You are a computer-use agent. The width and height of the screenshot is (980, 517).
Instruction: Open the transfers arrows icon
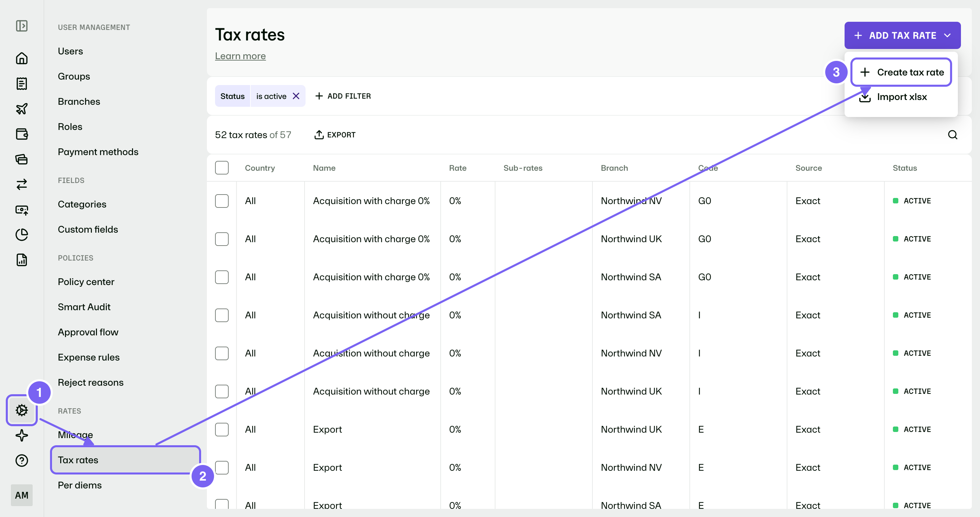coord(22,184)
